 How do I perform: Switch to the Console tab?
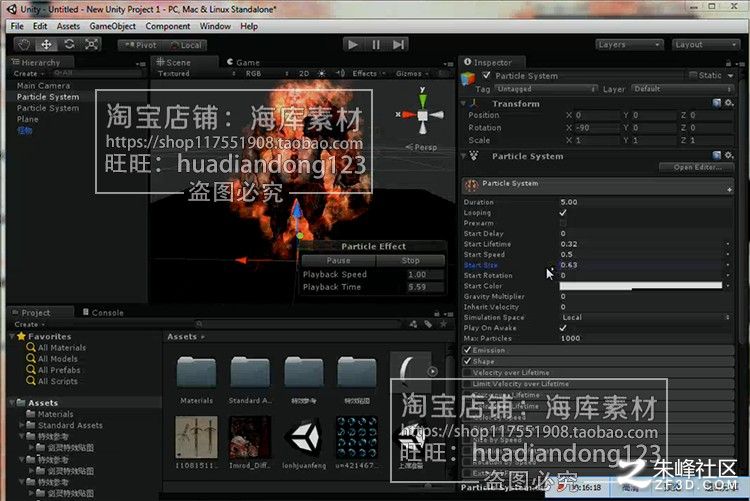tap(103, 312)
